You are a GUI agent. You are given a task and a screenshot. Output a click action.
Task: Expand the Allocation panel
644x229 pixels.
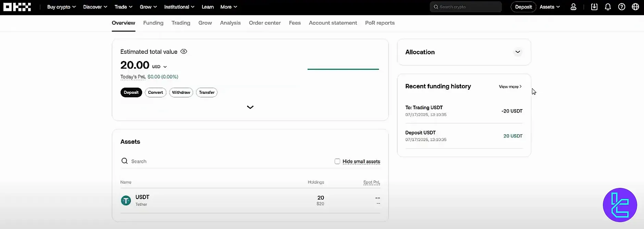[518, 52]
